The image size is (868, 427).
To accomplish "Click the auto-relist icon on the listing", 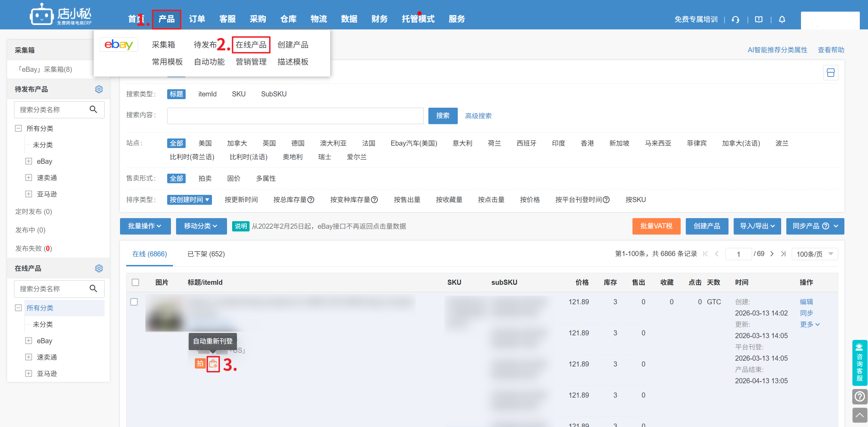I will pyautogui.click(x=213, y=364).
